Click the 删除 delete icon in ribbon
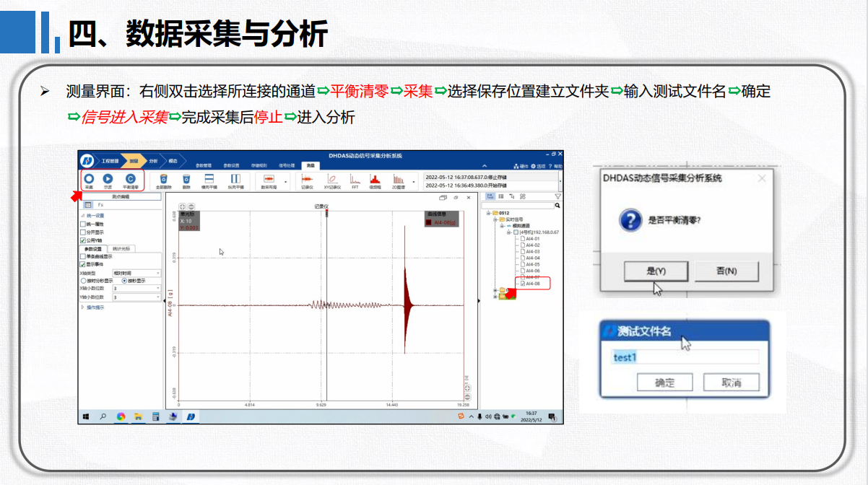 click(186, 178)
